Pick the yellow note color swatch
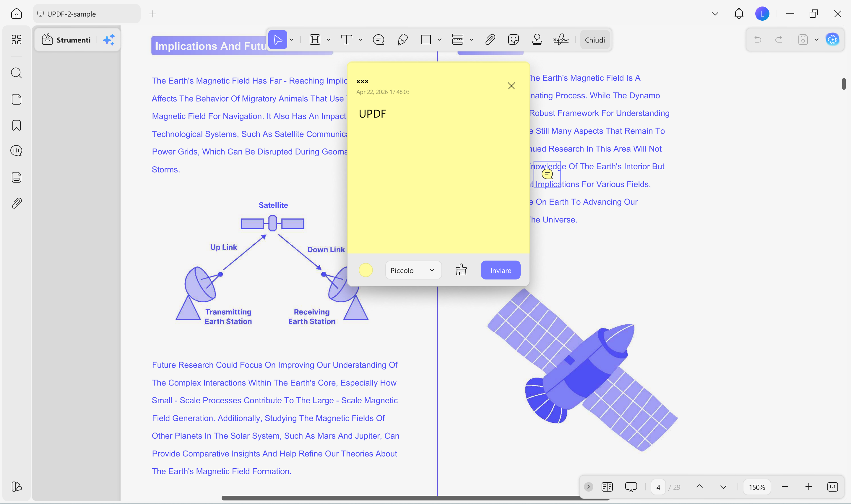The width and height of the screenshot is (851, 504). 366,270
